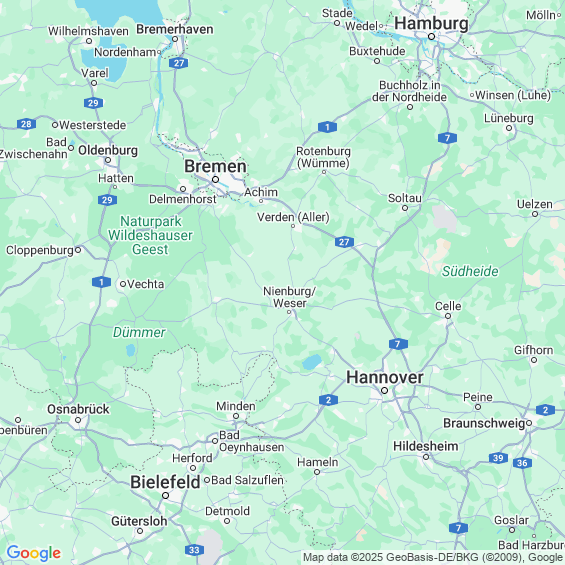Click the Dümmer lake label
This screenshot has height=565, width=565.
pyautogui.click(x=139, y=332)
